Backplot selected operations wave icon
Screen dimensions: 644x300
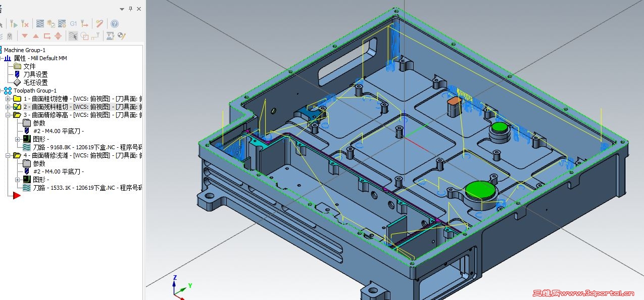coord(40,24)
